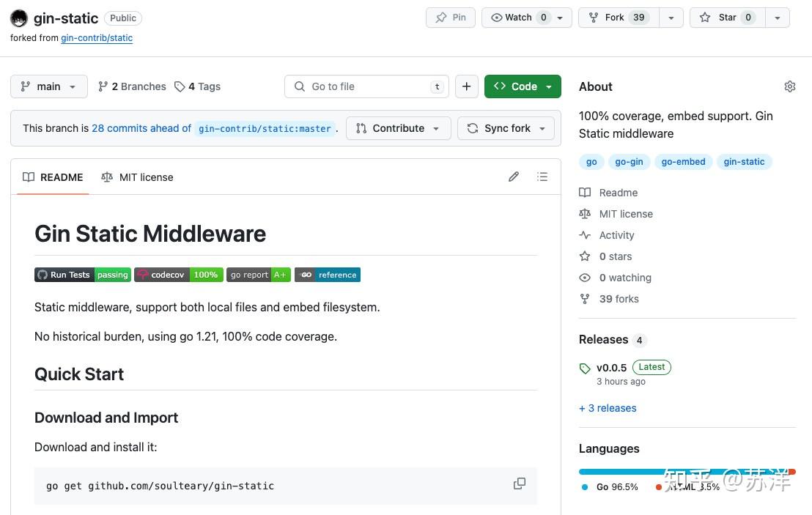Open the Sync fork dropdown
Image resolution: width=812 pixels, height=515 pixels.
509,128
